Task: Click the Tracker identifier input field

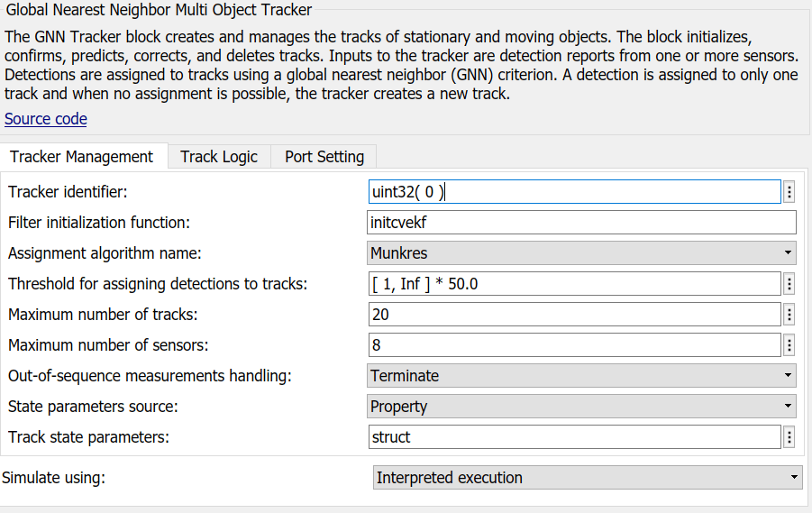Action: click(x=574, y=192)
